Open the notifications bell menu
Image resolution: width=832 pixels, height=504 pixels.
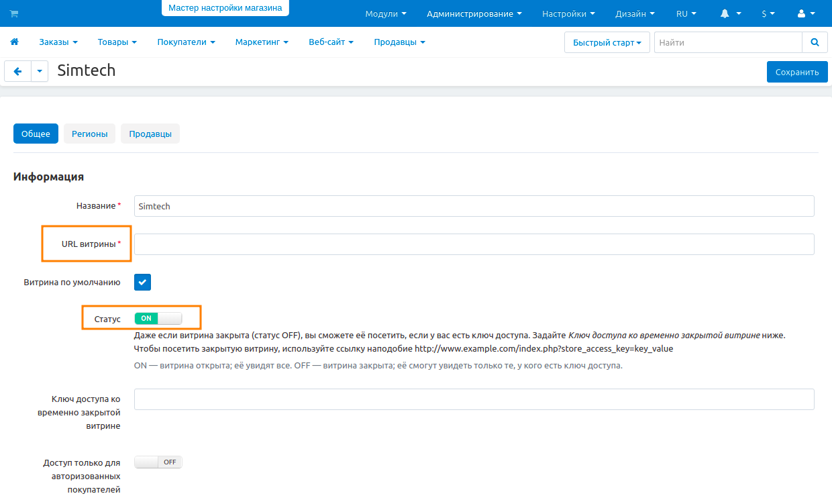point(730,13)
